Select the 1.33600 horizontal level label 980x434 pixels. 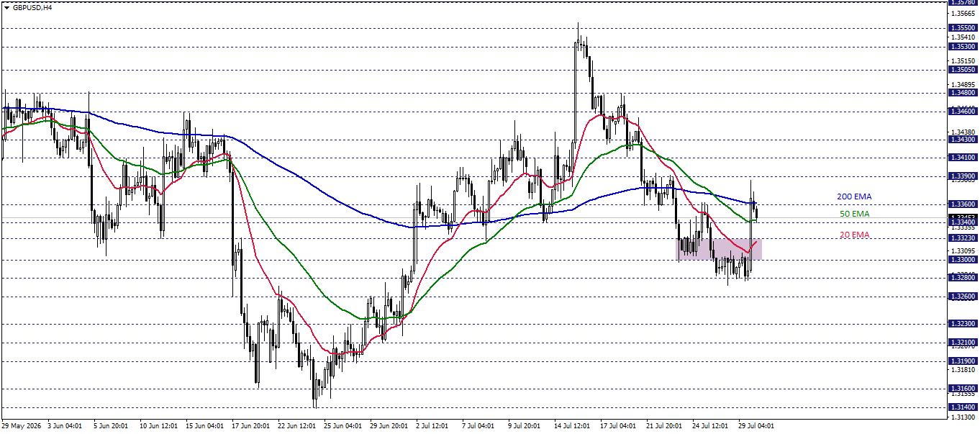(x=963, y=204)
